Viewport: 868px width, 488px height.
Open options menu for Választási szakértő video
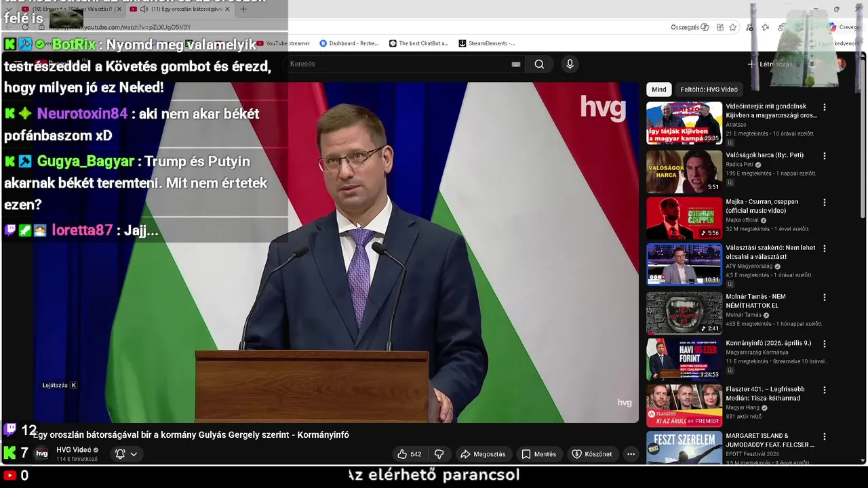(825, 250)
